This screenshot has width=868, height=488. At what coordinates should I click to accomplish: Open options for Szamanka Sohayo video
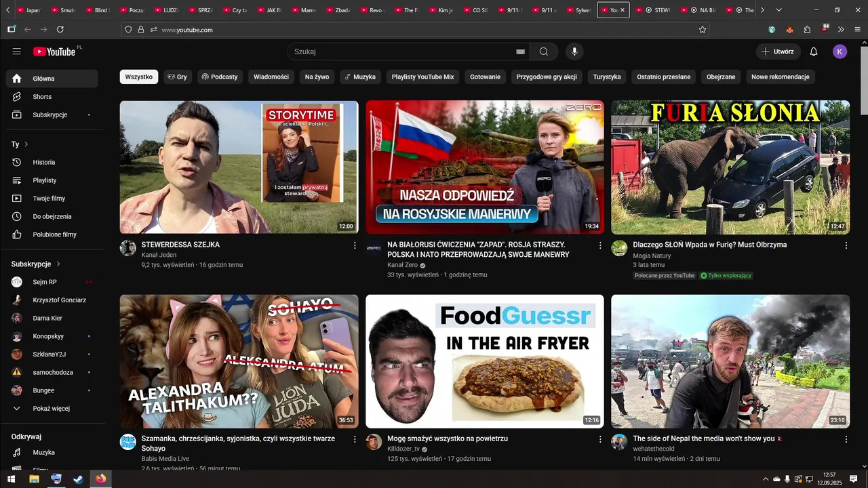(x=354, y=439)
